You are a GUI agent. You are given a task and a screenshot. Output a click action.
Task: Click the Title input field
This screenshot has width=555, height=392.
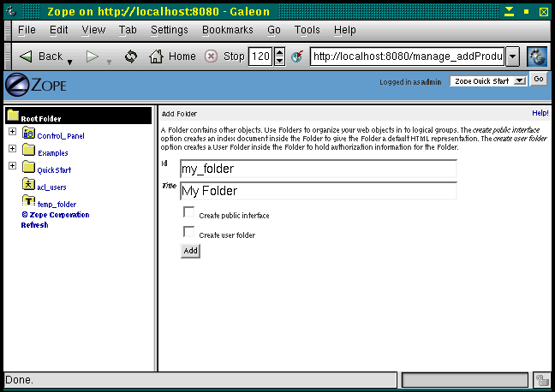point(319,191)
